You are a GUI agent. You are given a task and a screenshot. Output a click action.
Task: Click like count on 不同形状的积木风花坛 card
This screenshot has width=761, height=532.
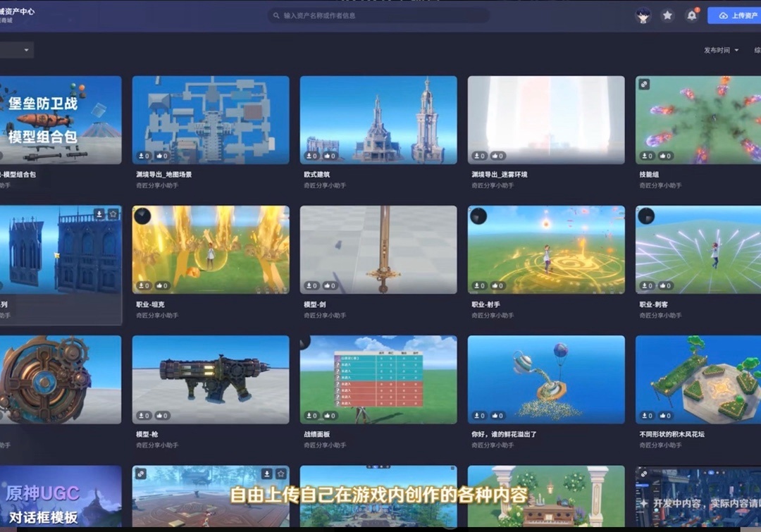click(x=665, y=416)
